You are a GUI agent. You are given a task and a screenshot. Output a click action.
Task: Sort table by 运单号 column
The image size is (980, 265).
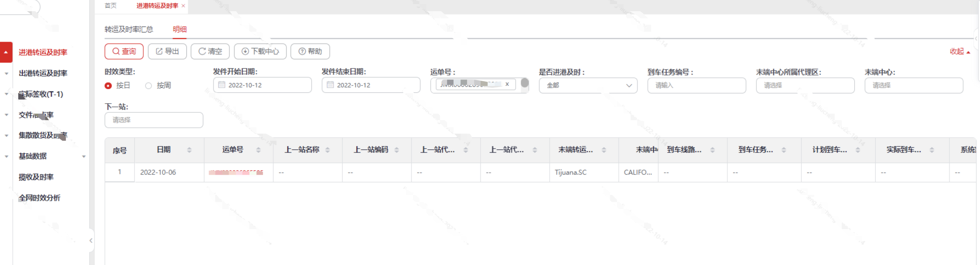tap(258, 150)
